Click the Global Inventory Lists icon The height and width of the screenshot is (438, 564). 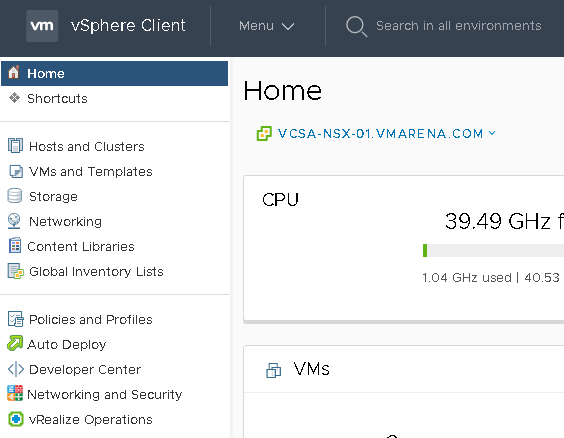click(x=15, y=271)
